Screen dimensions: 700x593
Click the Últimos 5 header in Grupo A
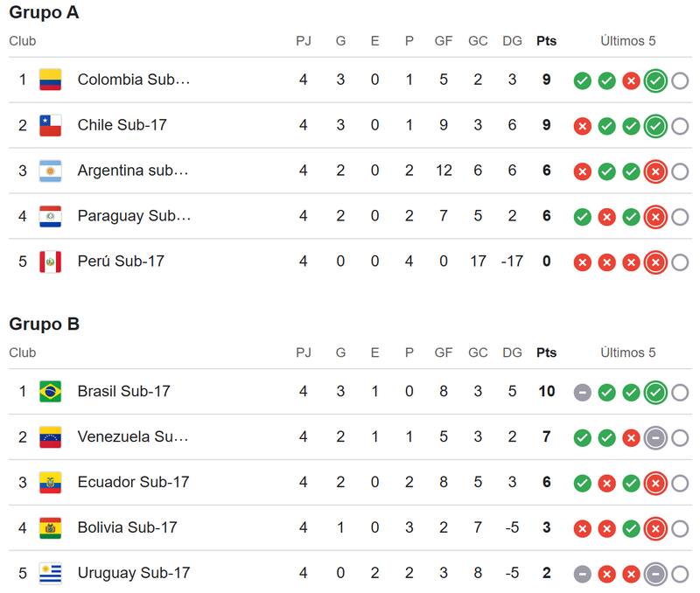point(627,41)
